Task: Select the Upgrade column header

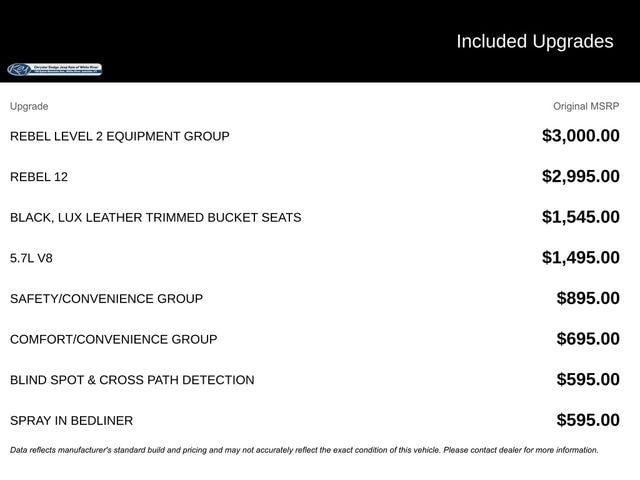Action: [29, 106]
